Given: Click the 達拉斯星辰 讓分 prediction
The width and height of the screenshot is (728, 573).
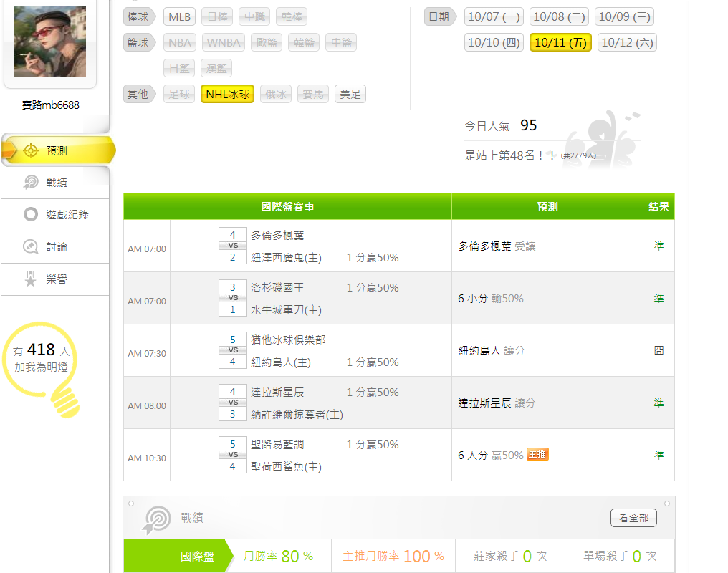Looking at the screenshot, I should pyautogui.click(x=497, y=403).
